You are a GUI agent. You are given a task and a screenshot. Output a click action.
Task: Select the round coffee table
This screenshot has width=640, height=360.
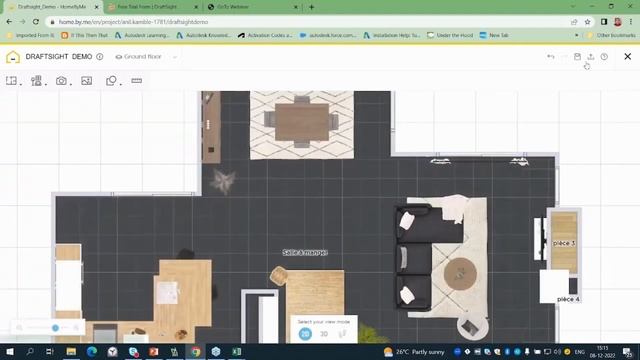(x=460, y=274)
